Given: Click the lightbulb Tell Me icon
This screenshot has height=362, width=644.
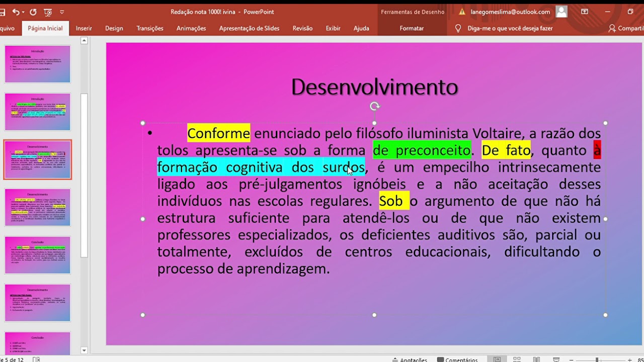Looking at the screenshot, I should 458,29.
